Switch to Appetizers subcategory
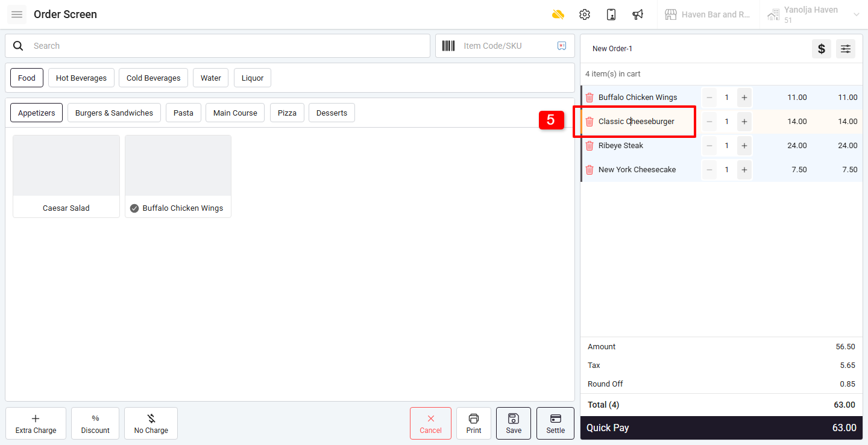The image size is (868, 445). tap(37, 113)
